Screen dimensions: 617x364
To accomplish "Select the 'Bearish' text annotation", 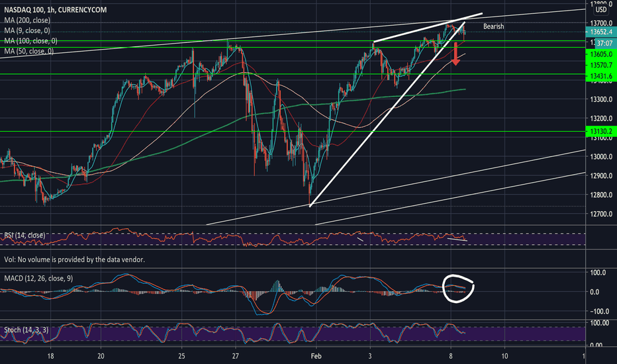I will [493, 26].
